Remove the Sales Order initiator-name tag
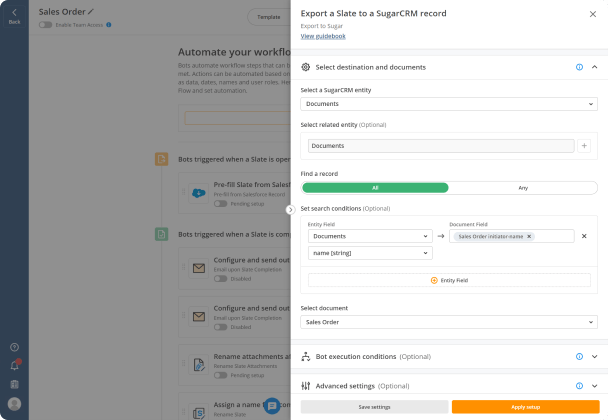 [x=529, y=236]
